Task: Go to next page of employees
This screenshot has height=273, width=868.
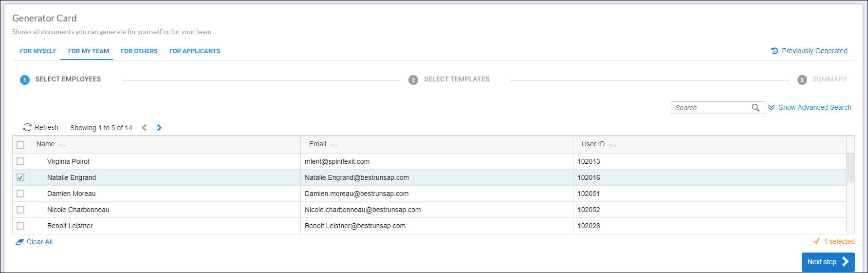Action: point(159,128)
